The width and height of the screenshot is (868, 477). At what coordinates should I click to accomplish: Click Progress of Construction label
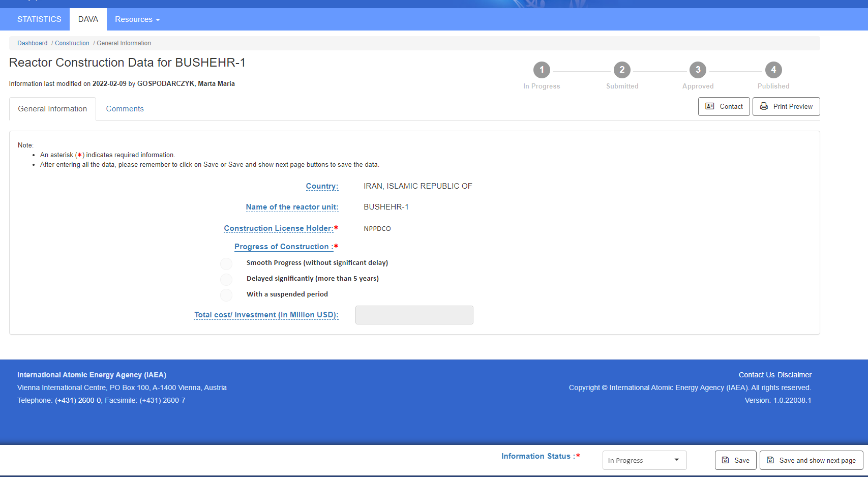click(x=283, y=247)
